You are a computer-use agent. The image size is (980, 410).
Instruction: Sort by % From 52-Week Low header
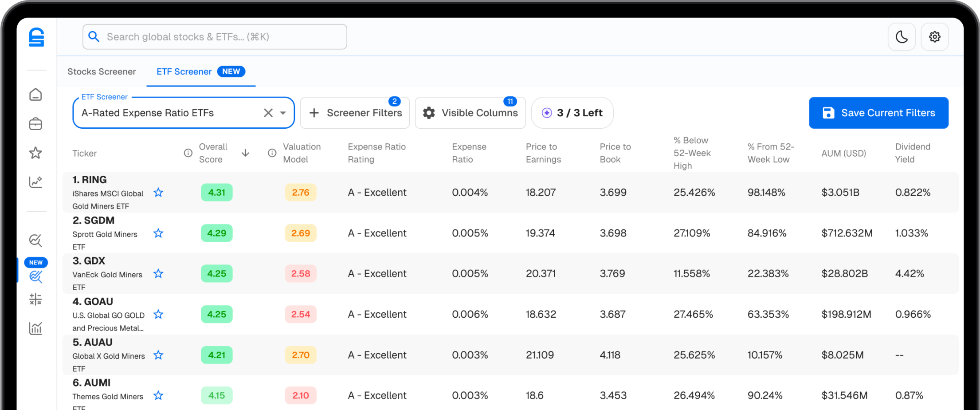tap(771, 153)
